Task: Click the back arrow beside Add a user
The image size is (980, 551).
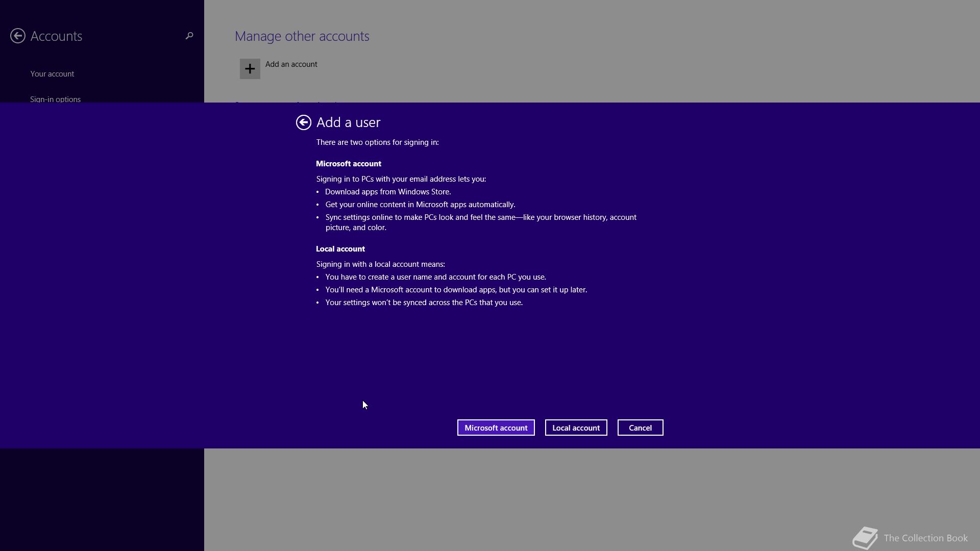Action: pyautogui.click(x=303, y=122)
